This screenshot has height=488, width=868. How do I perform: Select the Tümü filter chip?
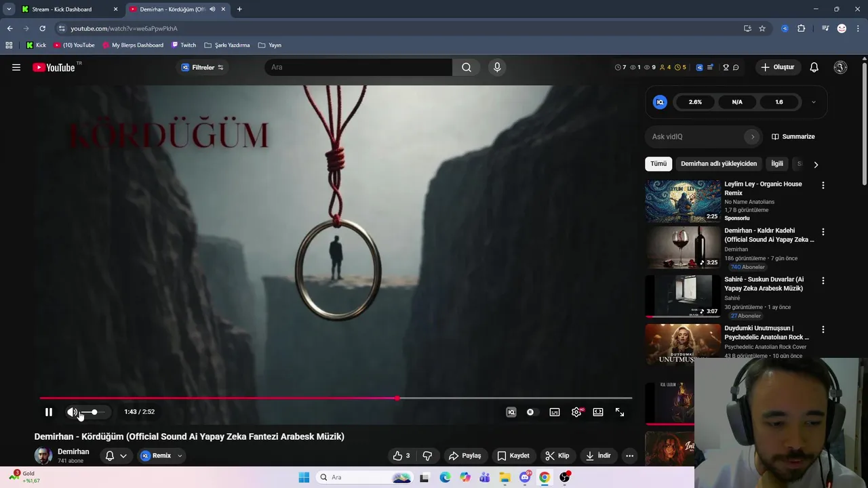tap(658, 164)
